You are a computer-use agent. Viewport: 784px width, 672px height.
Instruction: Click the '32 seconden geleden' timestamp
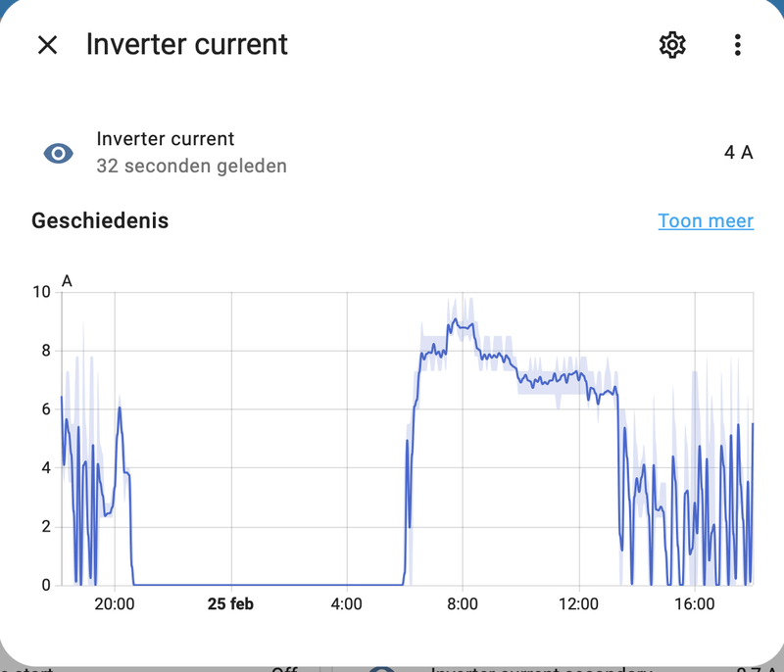point(191,166)
